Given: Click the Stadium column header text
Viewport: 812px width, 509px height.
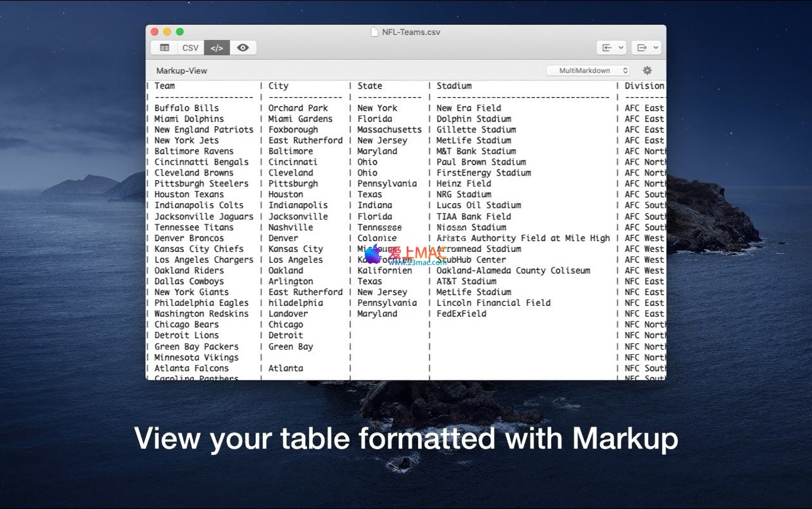Looking at the screenshot, I should click(x=454, y=86).
